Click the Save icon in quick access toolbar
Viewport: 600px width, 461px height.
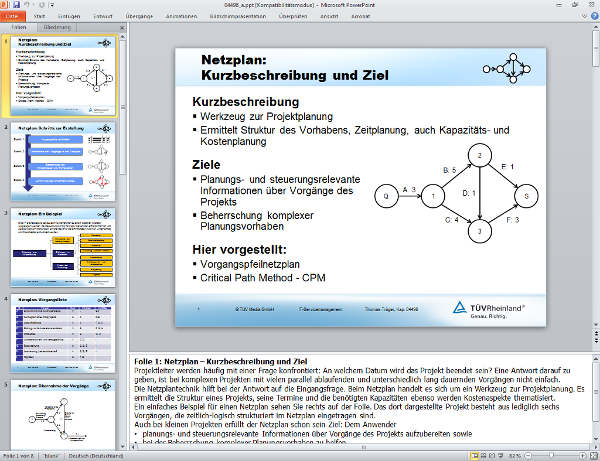(x=17, y=5)
